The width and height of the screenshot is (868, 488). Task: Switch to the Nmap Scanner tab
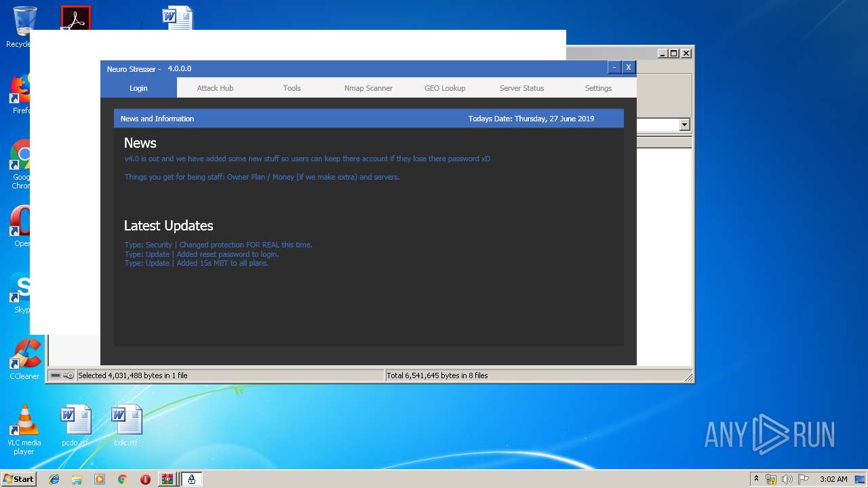368,88
